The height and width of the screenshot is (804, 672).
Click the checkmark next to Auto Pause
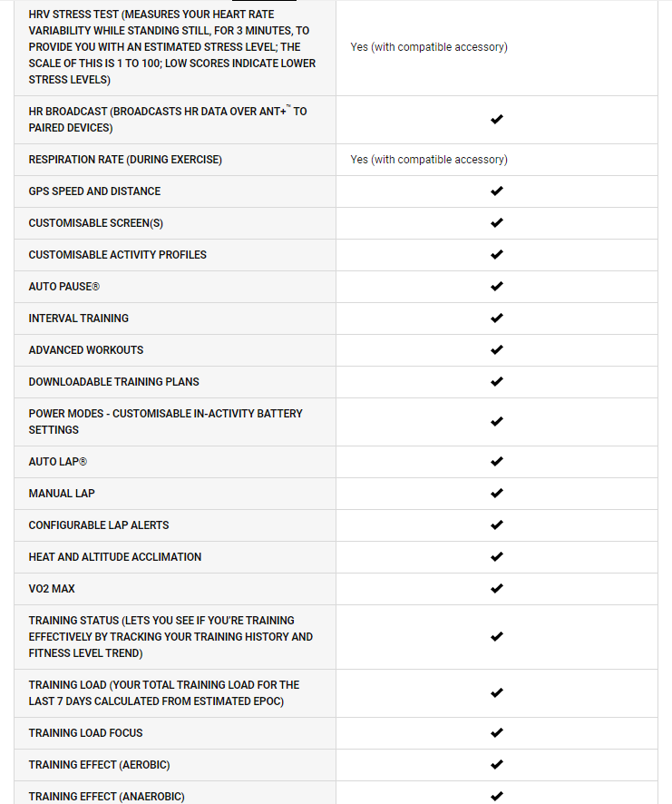point(496,287)
